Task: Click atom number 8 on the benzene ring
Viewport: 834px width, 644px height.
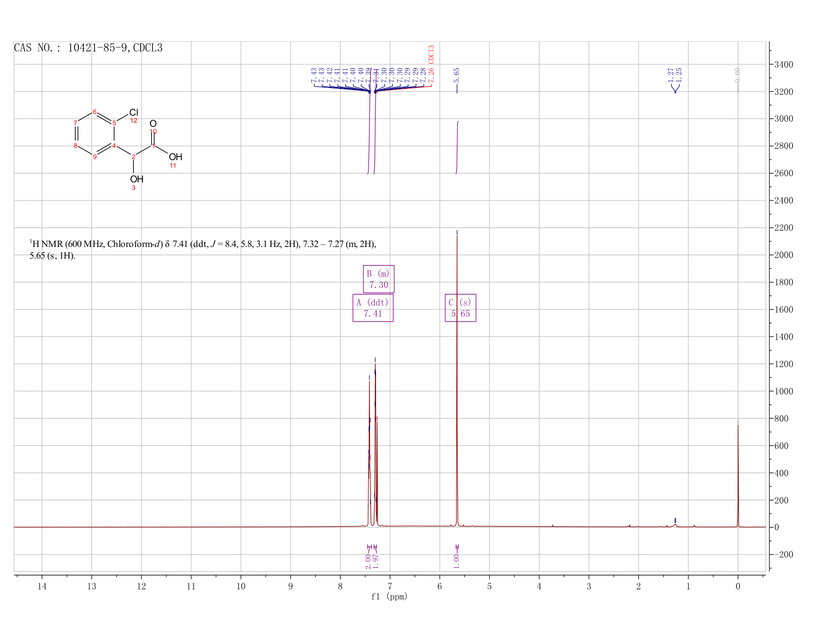Action: point(75,146)
